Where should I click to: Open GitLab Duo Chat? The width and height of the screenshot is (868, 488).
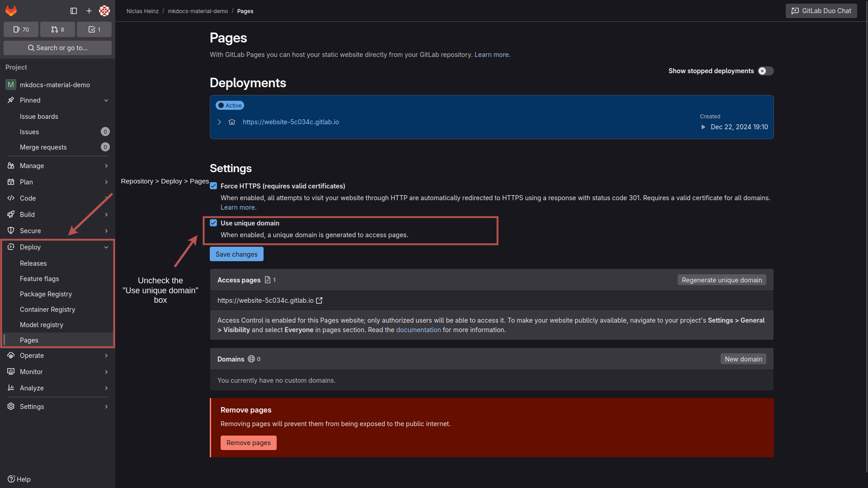coord(821,11)
